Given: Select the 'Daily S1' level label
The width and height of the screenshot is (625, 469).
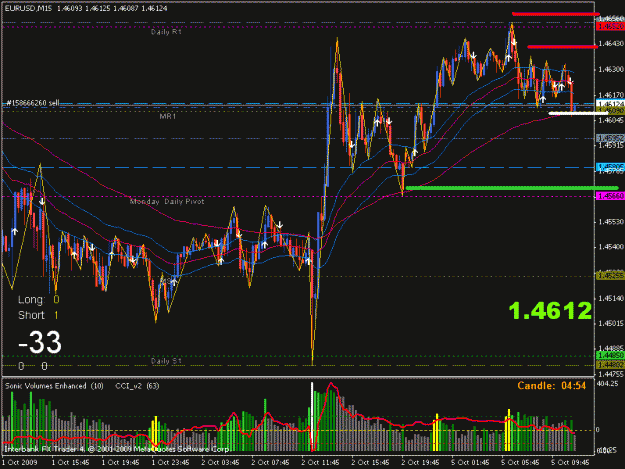Looking at the screenshot, I should (x=166, y=361).
